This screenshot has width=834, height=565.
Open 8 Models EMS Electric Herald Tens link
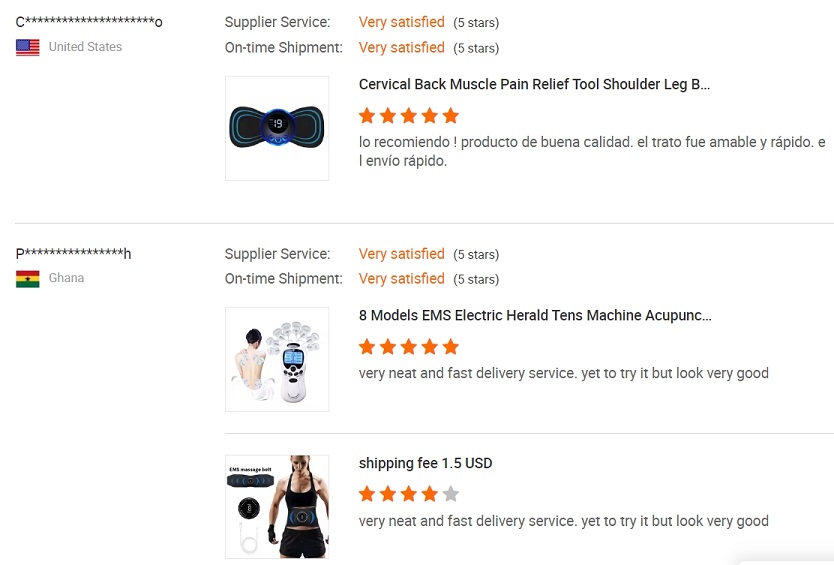click(x=535, y=315)
